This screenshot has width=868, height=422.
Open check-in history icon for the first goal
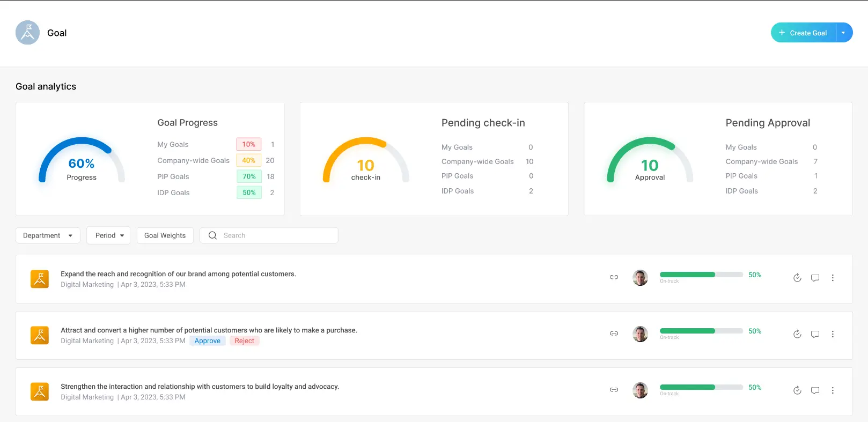(x=797, y=278)
